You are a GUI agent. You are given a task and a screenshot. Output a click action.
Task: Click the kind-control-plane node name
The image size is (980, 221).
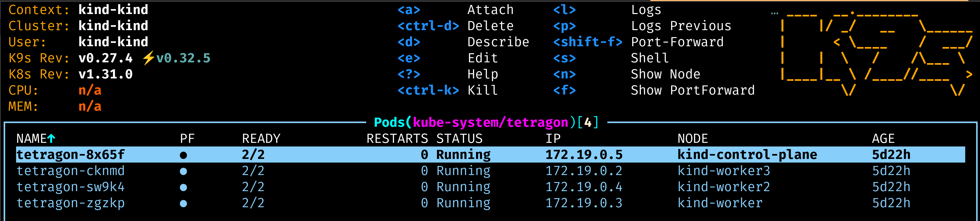point(747,155)
